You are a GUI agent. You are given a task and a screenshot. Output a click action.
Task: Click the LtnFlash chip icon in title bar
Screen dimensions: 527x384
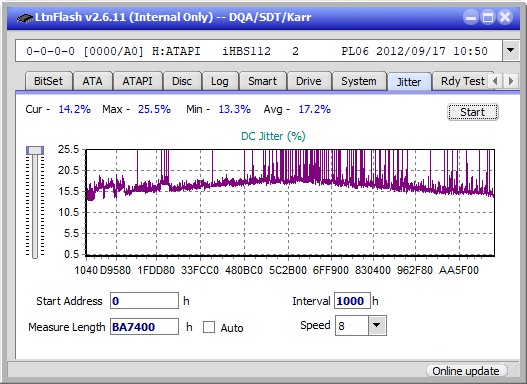click(25, 17)
